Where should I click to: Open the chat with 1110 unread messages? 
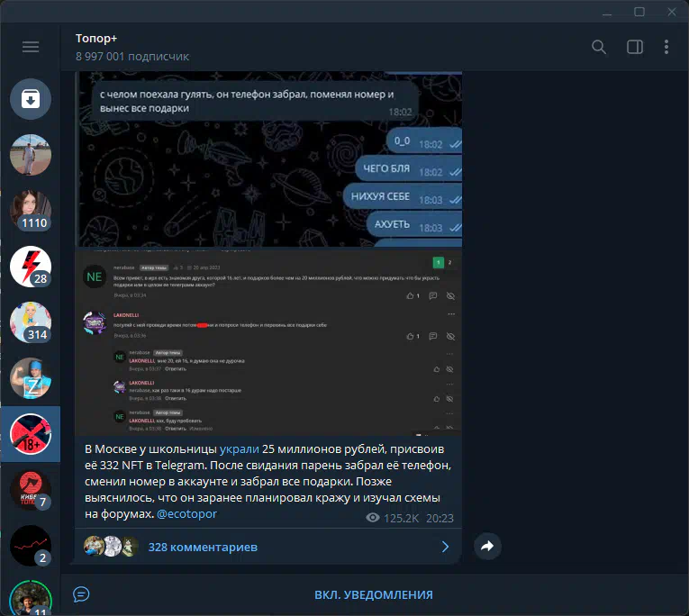31,211
